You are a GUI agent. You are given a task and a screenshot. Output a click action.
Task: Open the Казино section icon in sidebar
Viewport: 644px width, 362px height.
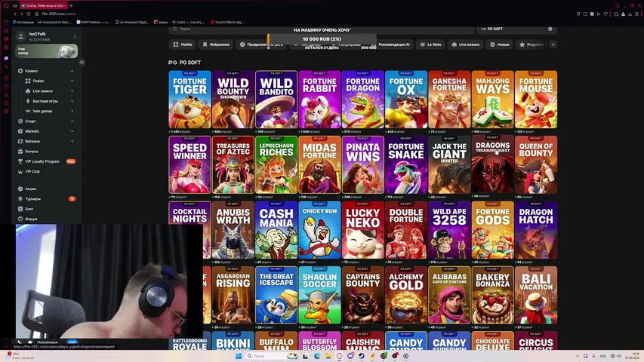pos(20,71)
